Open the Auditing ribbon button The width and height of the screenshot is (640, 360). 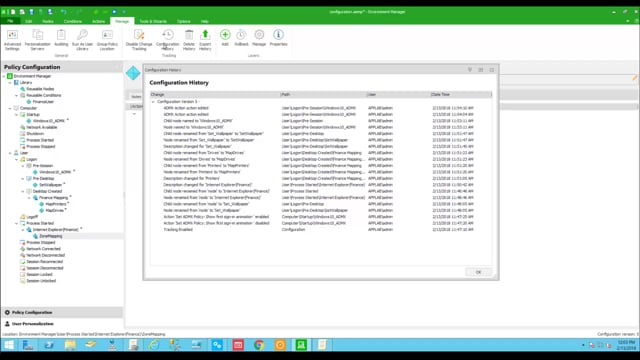point(61,38)
